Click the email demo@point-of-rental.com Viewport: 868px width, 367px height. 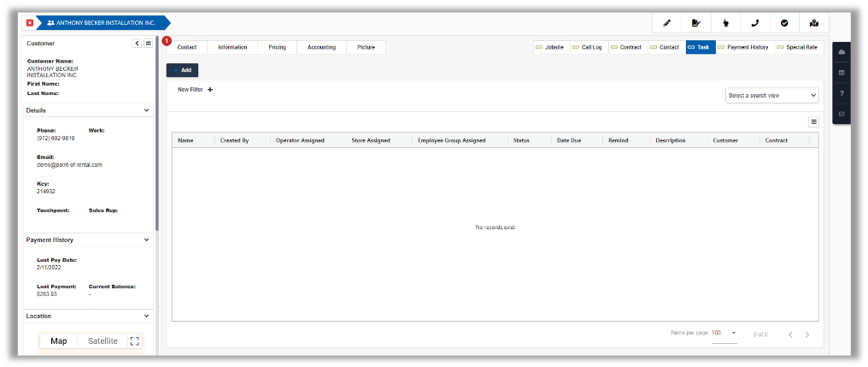(x=69, y=164)
